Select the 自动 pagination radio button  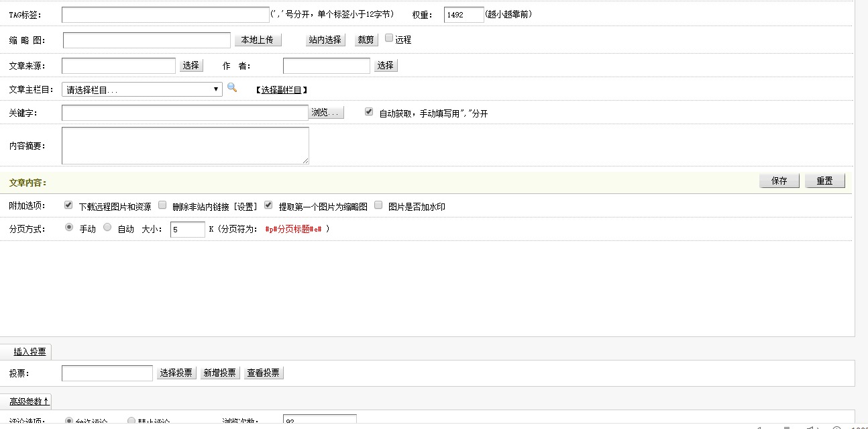point(107,228)
